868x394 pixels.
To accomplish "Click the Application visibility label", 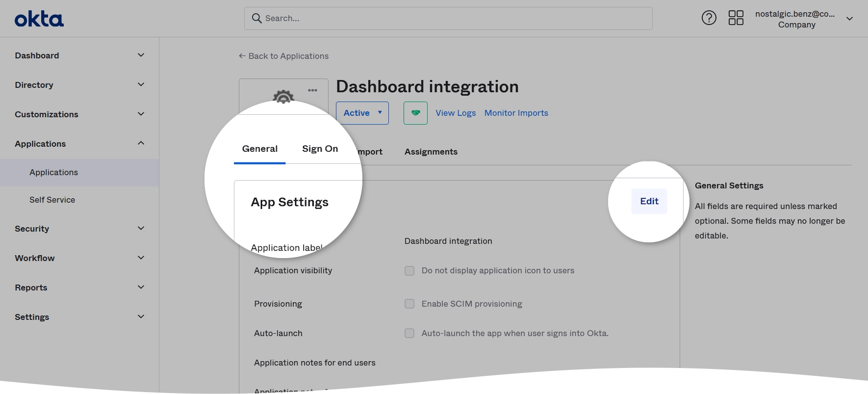I will tap(293, 270).
